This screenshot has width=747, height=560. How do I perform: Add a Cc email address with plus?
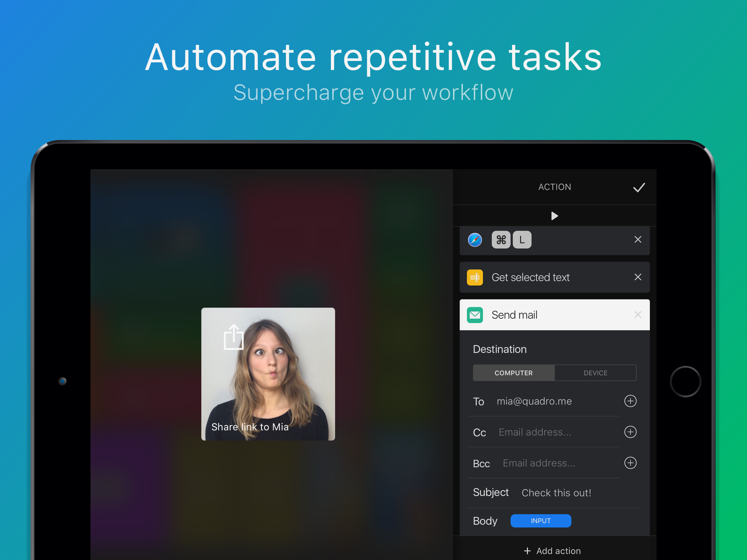point(630,432)
